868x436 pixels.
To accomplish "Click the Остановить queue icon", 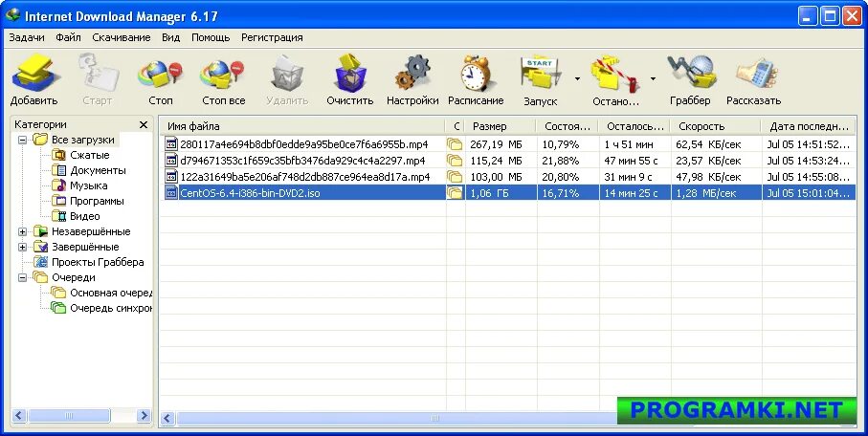I will (x=615, y=74).
